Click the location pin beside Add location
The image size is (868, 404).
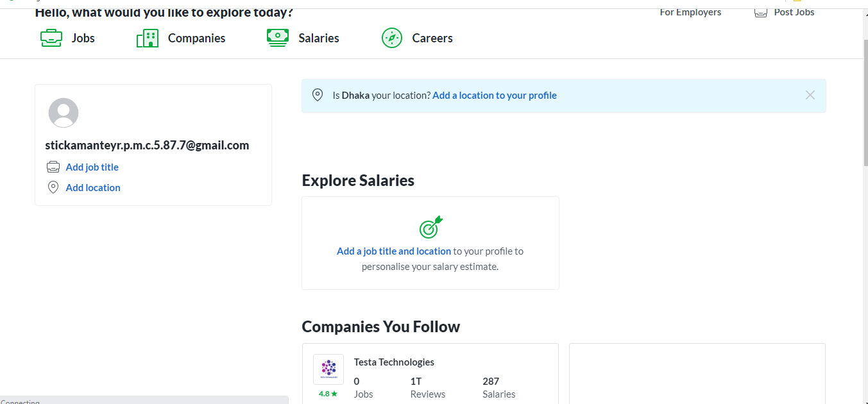(53, 187)
